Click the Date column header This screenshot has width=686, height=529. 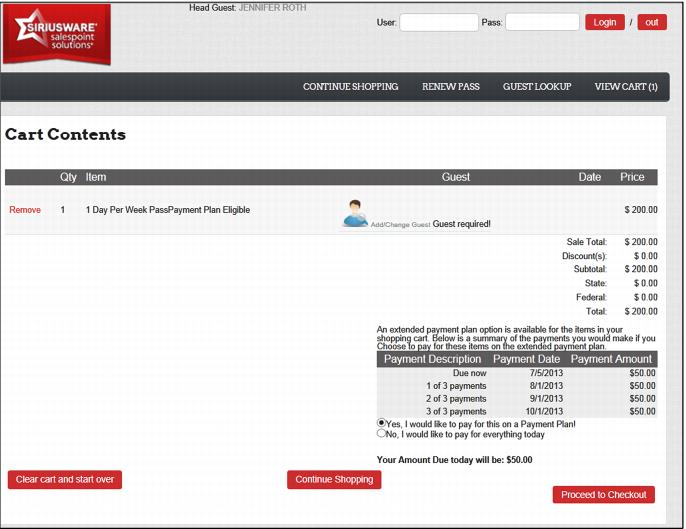click(590, 177)
